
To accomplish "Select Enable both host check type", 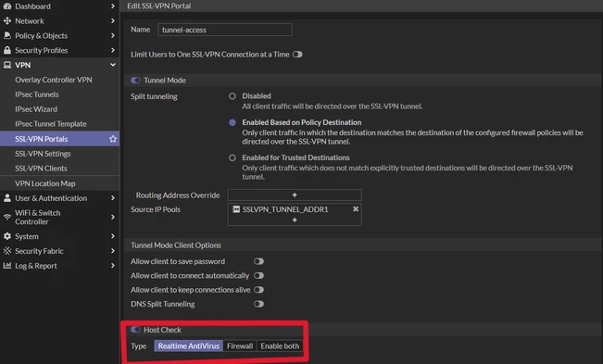I will [x=280, y=345].
